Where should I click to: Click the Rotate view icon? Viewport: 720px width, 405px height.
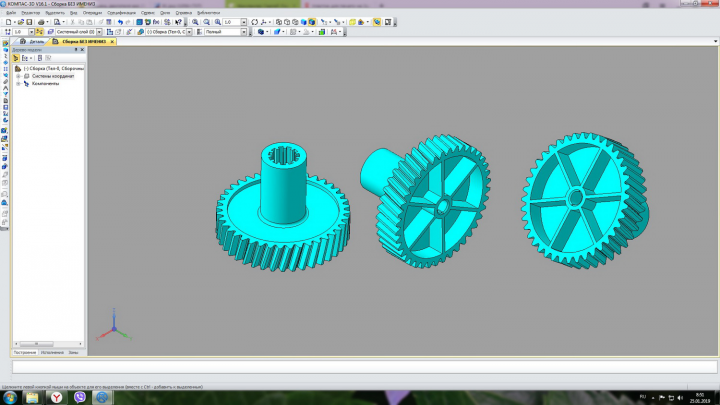click(x=254, y=22)
